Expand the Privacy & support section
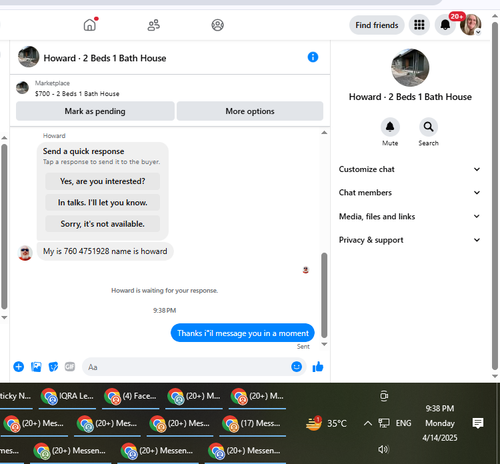 click(x=410, y=240)
